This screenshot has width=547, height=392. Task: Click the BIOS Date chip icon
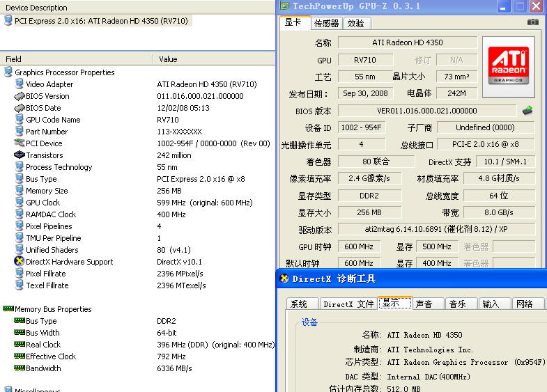click(20, 108)
